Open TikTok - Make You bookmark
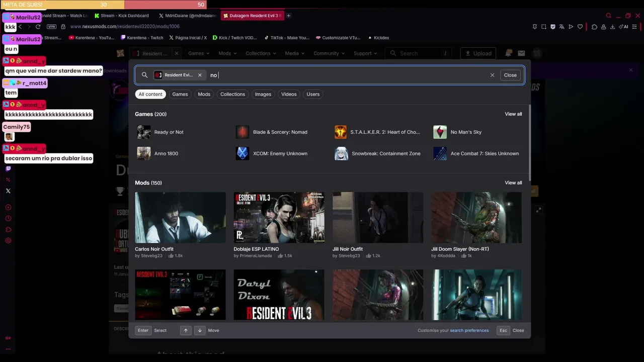 pyautogui.click(x=287, y=38)
